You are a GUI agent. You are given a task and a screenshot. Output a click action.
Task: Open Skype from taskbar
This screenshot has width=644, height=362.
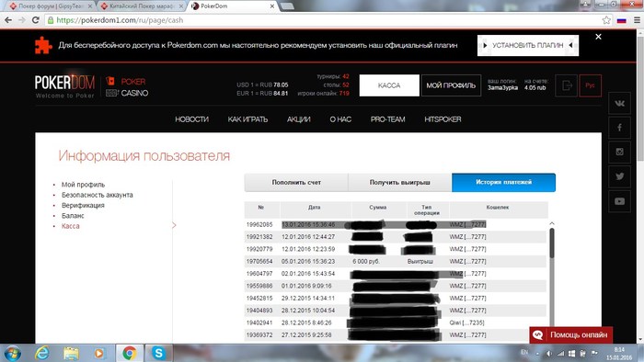coord(158,353)
